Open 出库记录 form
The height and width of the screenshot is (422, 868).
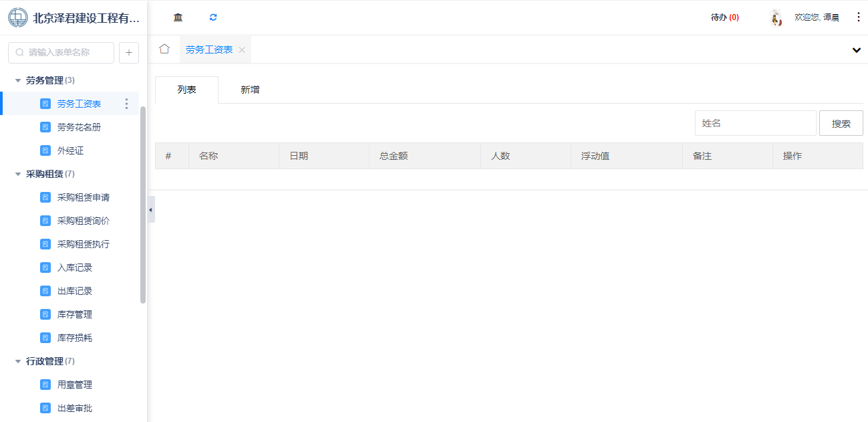pos(75,291)
